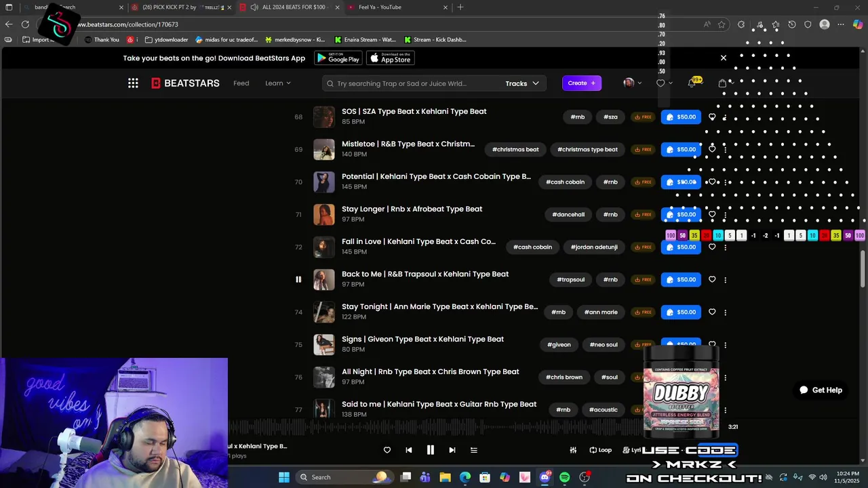The height and width of the screenshot is (488, 868).
Task: Download on the App Store button
Action: (x=391, y=58)
